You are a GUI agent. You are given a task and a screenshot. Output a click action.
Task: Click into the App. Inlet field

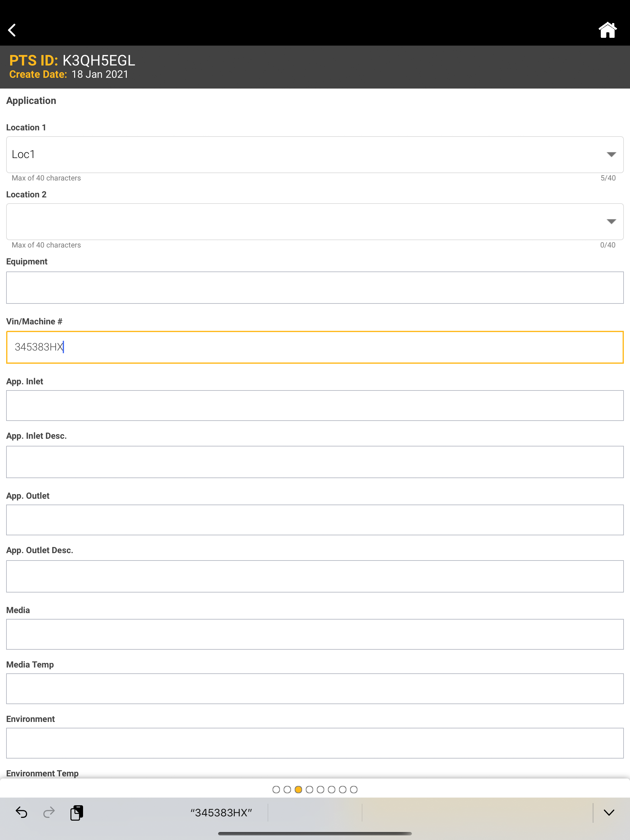[x=315, y=406]
